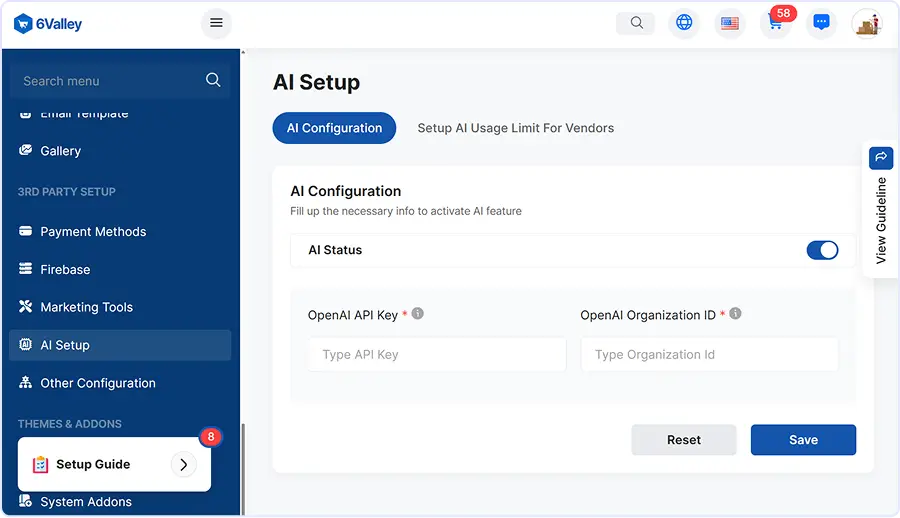Viewport: 900px width, 518px height.
Task: Open the profile avatar menu
Action: pos(867,24)
